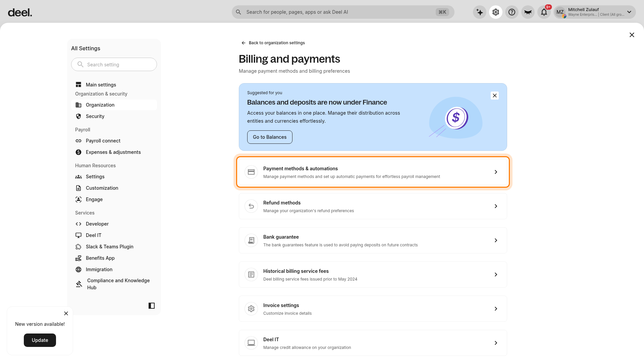644x362 pixels.
Task: Click the Invoice settings gear icon
Action: point(251,309)
